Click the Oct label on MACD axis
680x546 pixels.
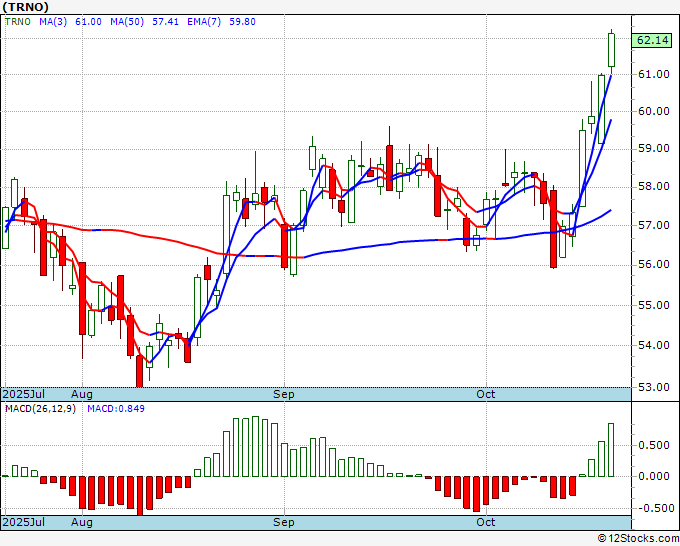486,522
